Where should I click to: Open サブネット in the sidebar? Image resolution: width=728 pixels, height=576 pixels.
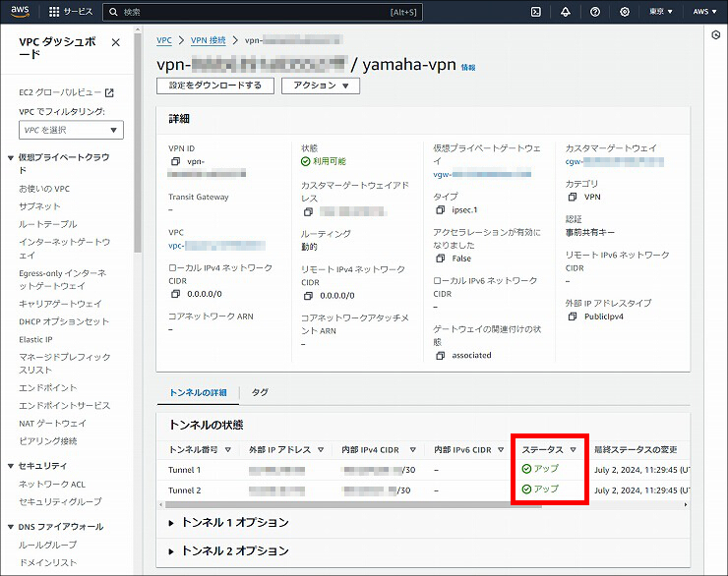pyautogui.click(x=39, y=206)
